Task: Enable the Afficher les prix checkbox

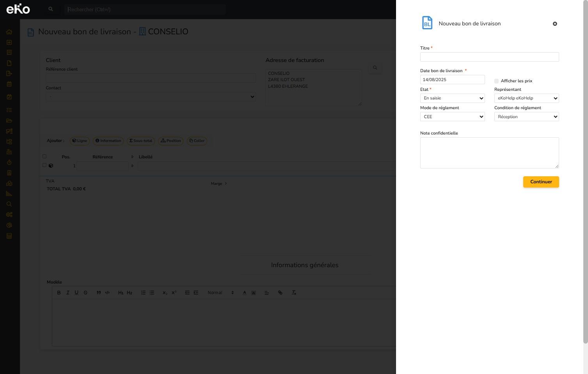Action: 496,81
